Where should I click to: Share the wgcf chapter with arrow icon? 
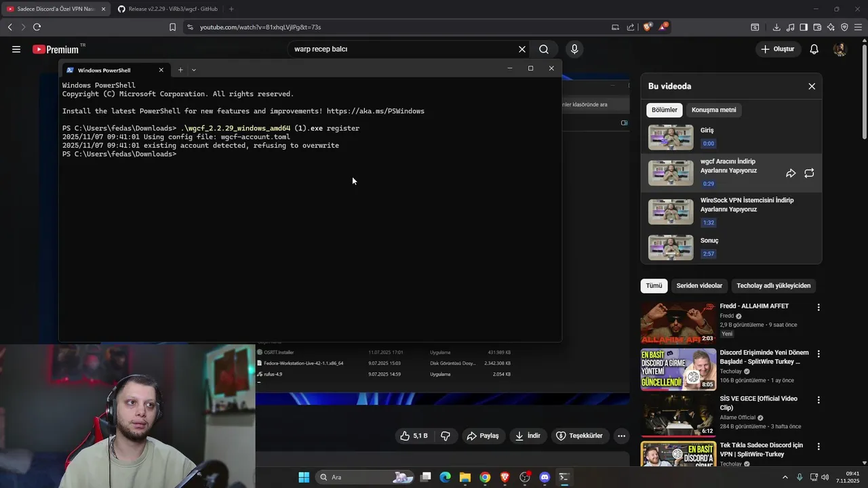click(791, 174)
